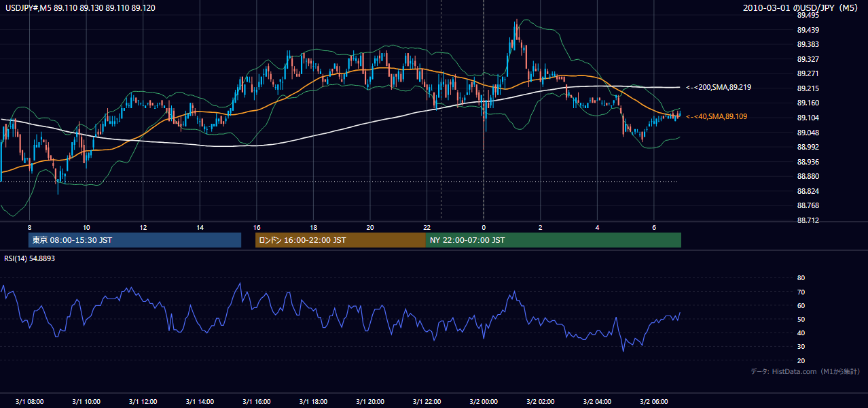This screenshot has width=868, height=408.
Task: Click RSI scale value 80
Action: click(801, 278)
